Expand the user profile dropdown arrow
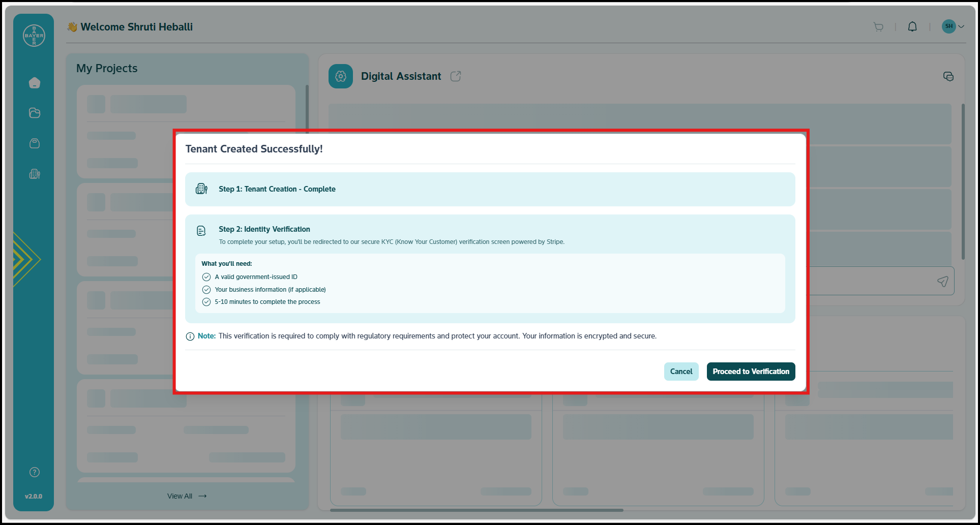Image resolution: width=980 pixels, height=525 pixels. coord(961,26)
